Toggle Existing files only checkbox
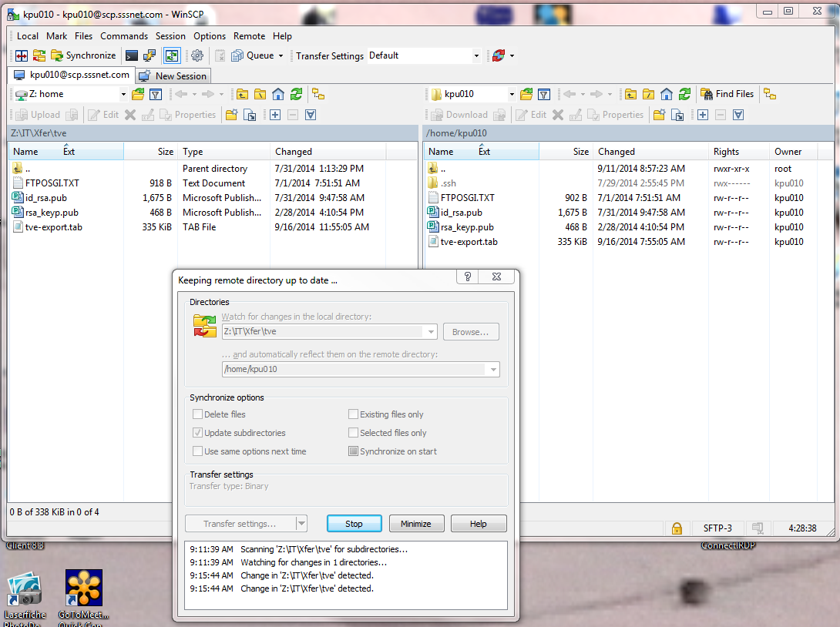The width and height of the screenshot is (840, 627). (354, 414)
